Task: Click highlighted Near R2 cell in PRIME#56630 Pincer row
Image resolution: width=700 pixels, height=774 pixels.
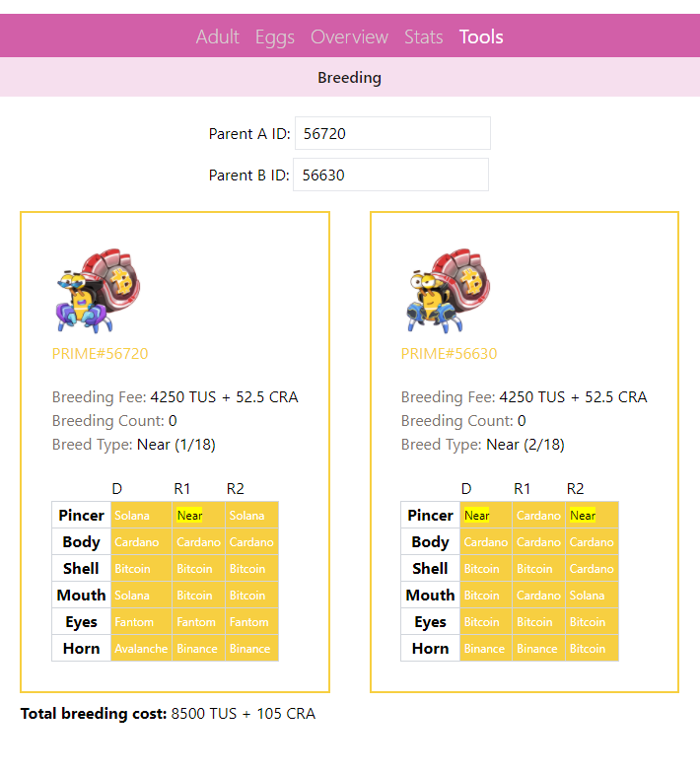Action: 592,516
